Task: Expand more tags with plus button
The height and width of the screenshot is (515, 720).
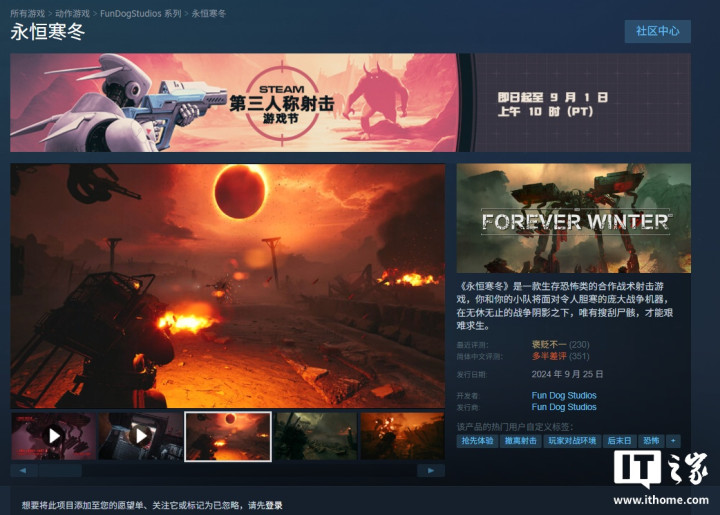Action: tap(673, 441)
